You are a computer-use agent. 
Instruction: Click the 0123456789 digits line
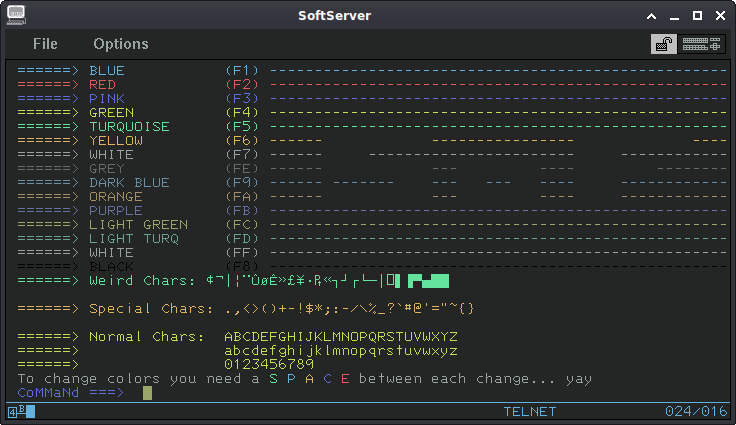pos(269,364)
